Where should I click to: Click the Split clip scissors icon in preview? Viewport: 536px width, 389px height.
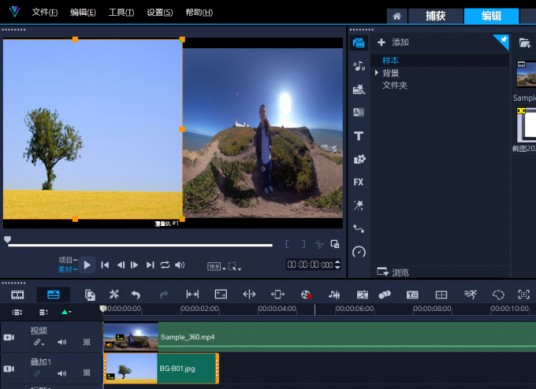319,244
